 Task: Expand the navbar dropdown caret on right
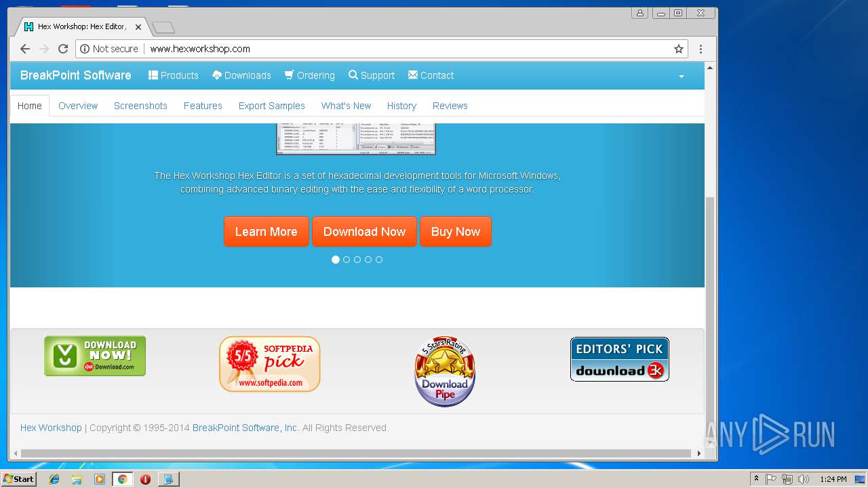coord(682,77)
